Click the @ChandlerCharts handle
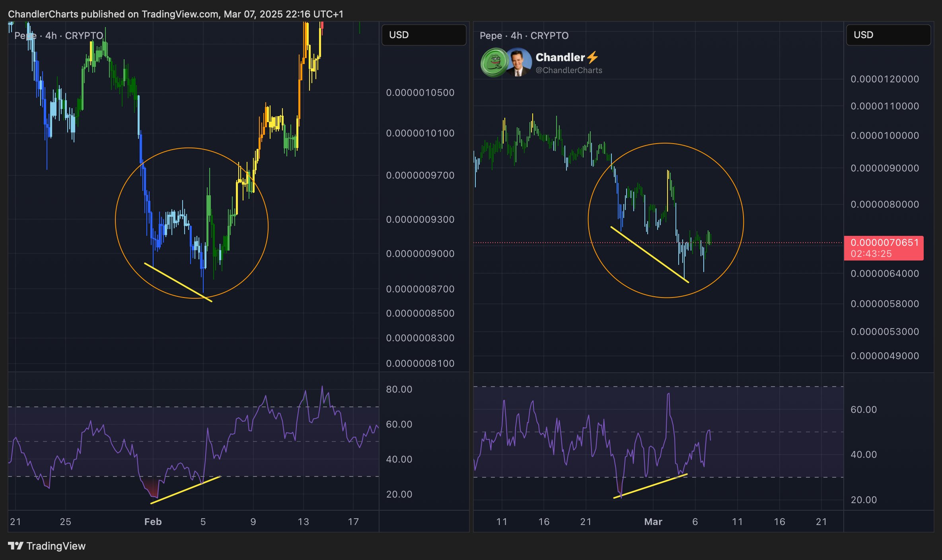This screenshot has width=942, height=560. 568,70
